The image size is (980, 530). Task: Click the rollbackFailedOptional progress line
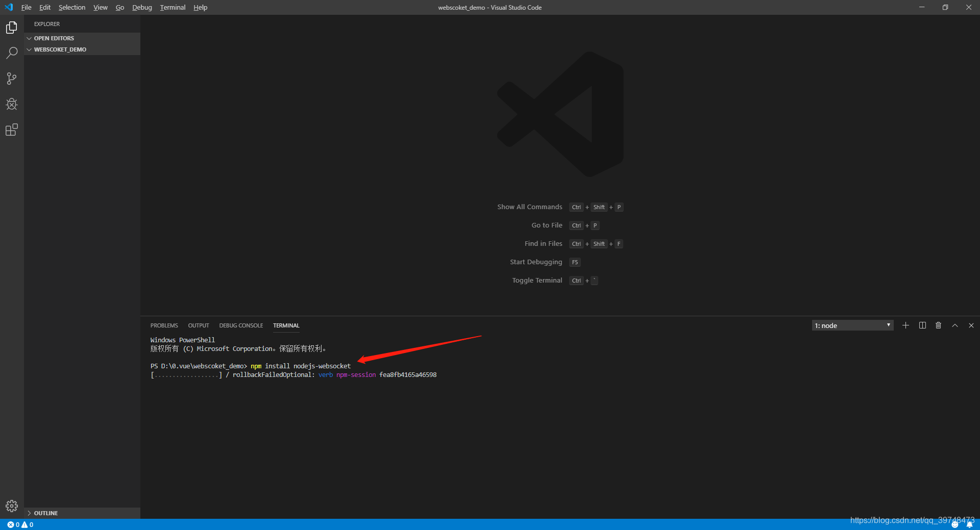[293, 375]
